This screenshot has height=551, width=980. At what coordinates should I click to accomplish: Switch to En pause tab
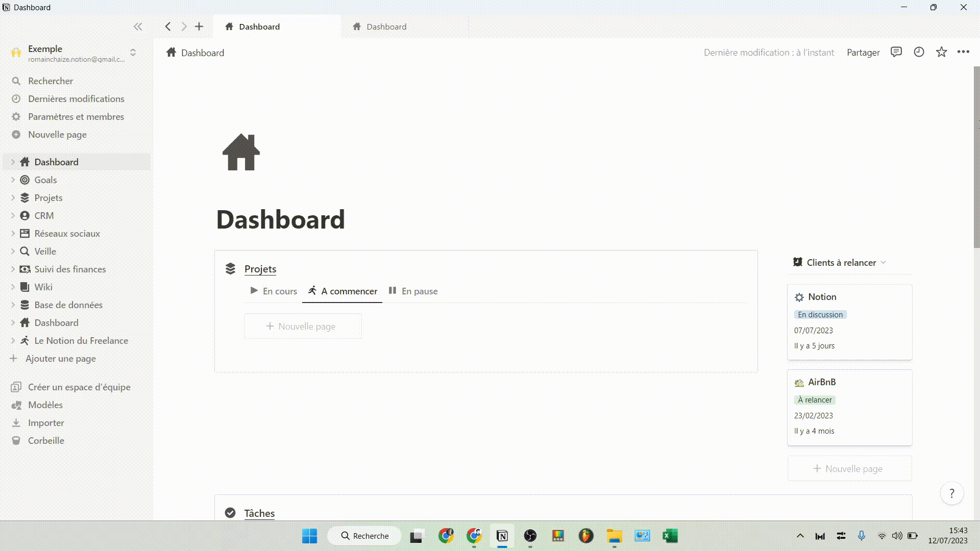coord(413,291)
